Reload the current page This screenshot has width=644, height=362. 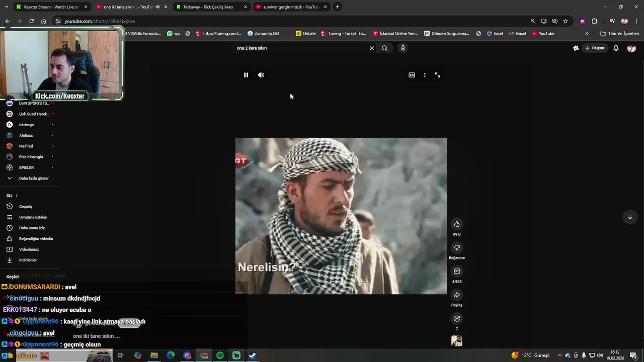31,21
